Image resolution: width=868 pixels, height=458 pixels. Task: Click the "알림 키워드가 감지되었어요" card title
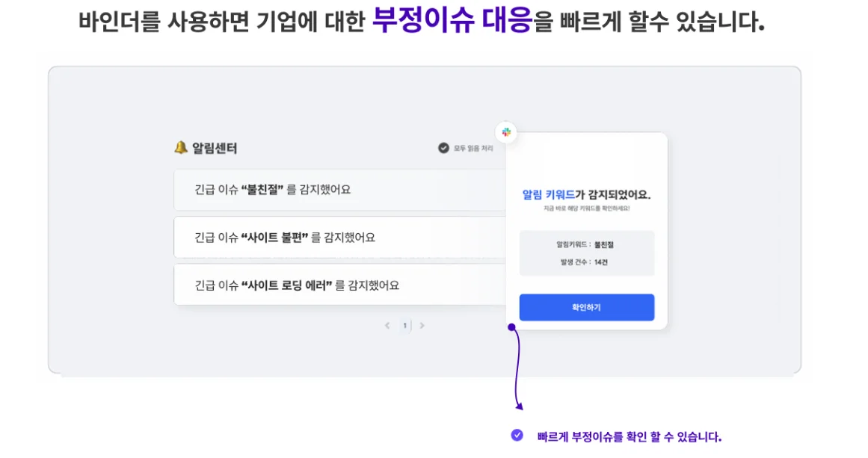click(586, 195)
